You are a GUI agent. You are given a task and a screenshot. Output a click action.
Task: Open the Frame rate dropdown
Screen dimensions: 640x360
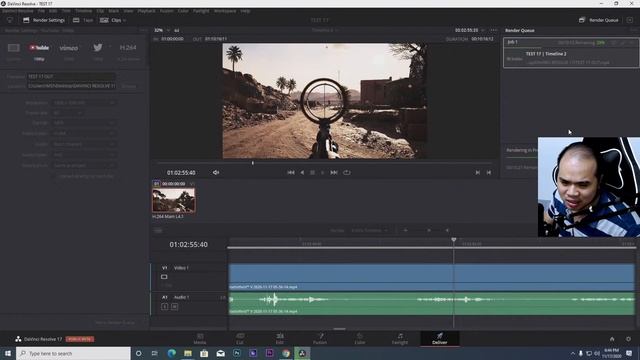point(68,113)
